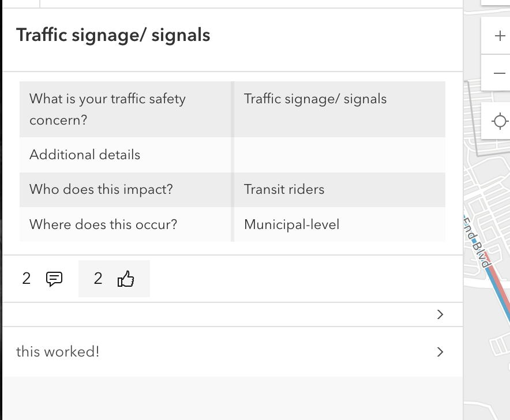Image resolution: width=510 pixels, height=420 pixels.
Task: Click the 'this worked!' comment text
Action: pyautogui.click(x=57, y=352)
